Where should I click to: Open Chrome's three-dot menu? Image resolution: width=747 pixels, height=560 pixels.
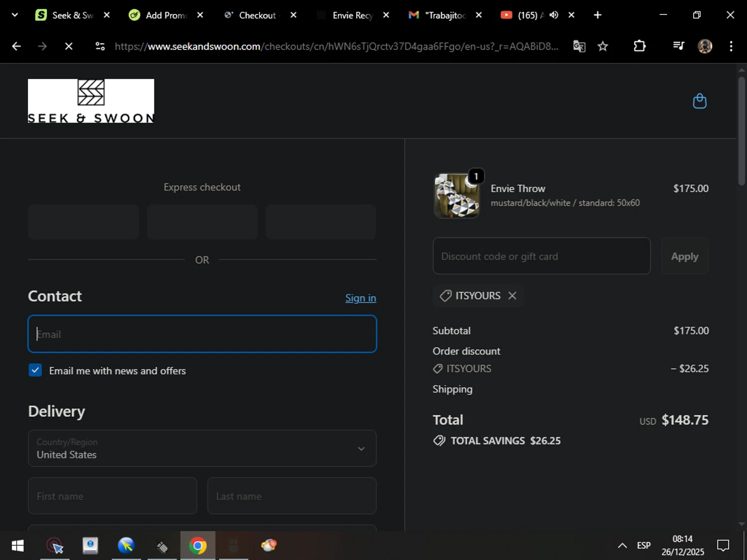[731, 46]
